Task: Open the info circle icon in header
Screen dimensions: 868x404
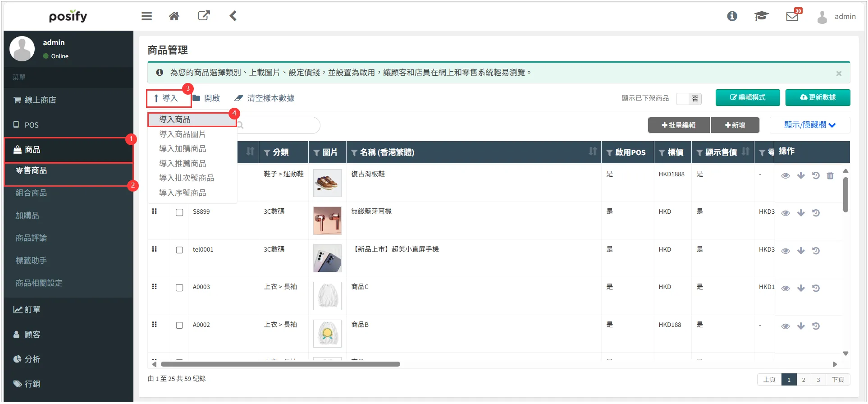Action: [x=732, y=16]
